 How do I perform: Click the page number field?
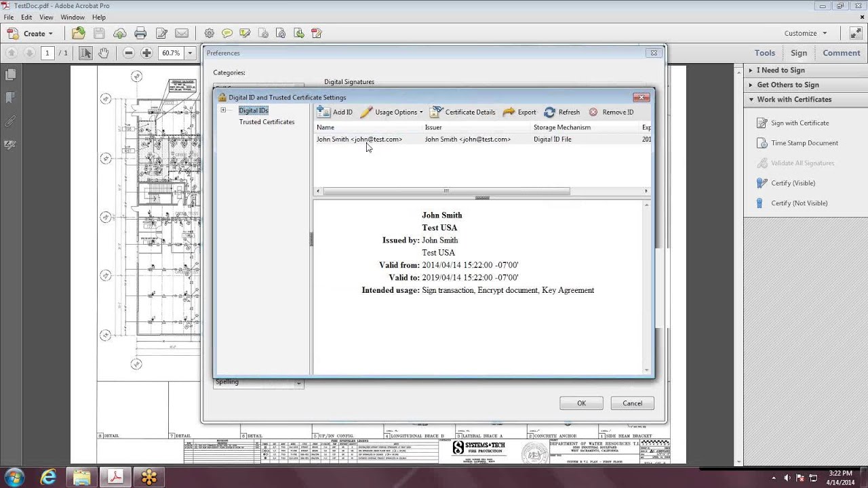[47, 53]
